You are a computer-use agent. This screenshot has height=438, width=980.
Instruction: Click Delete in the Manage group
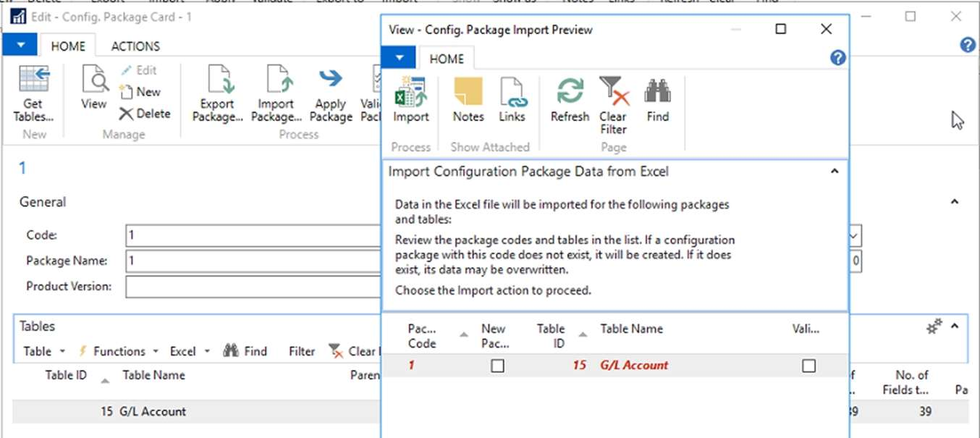click(x=145, y=114)
